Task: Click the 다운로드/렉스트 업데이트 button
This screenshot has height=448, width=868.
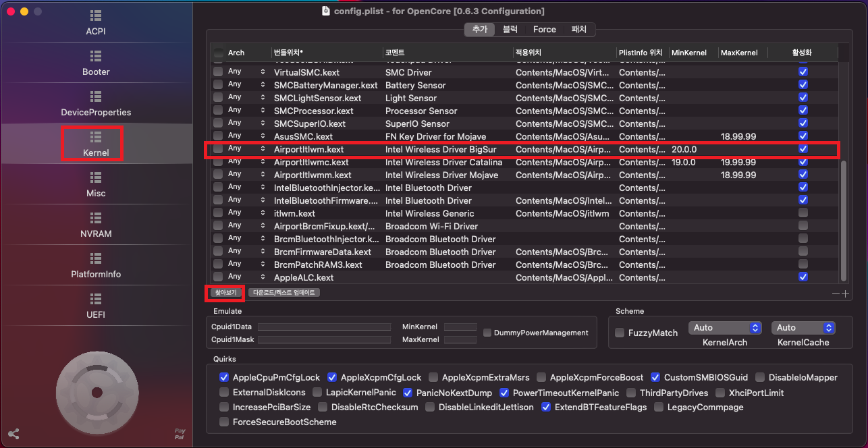Action: coord(284,293)
